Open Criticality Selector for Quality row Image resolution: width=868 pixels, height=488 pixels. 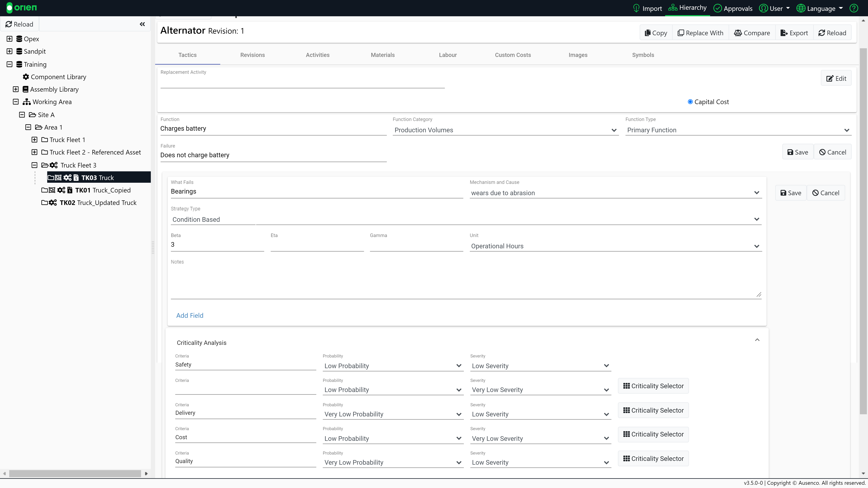(653, 458)
